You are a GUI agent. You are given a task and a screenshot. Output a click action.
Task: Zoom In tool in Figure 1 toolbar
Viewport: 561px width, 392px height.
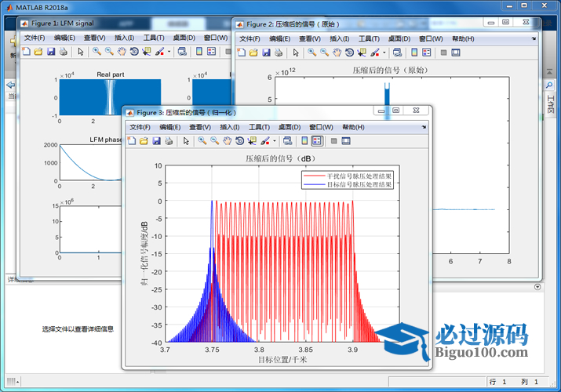click(97, 52)
